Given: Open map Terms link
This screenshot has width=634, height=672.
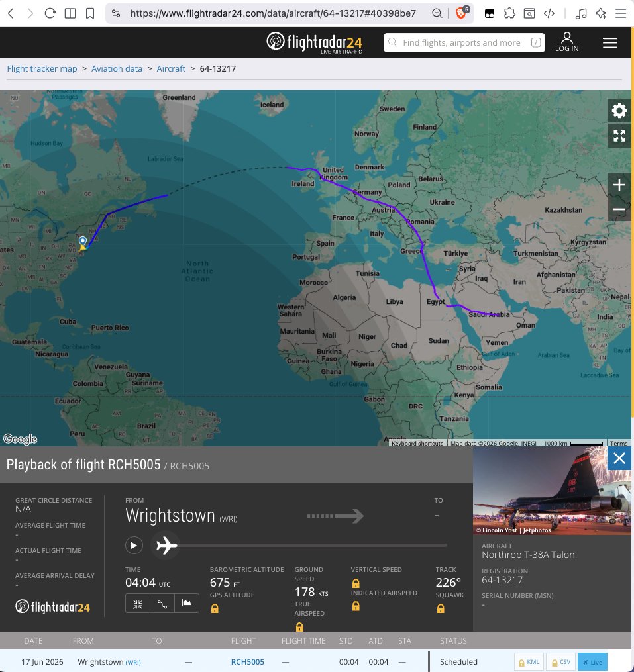Looking at the screenshot, I should pos(619,443).
